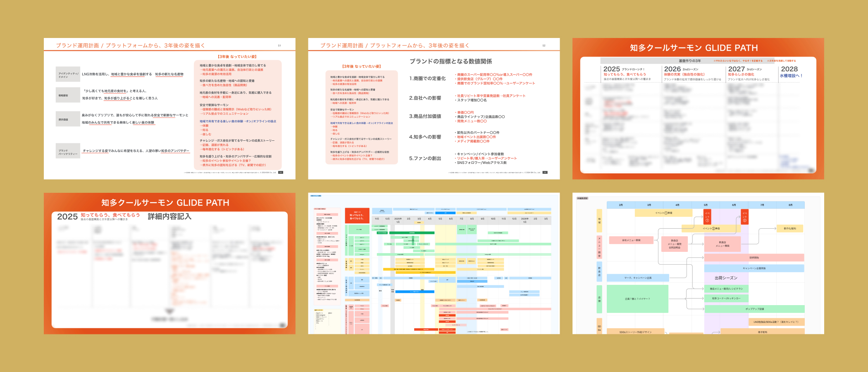Select the item 3.商品付加価値
The image size is (868, 372).
click(x=425, y=116)
